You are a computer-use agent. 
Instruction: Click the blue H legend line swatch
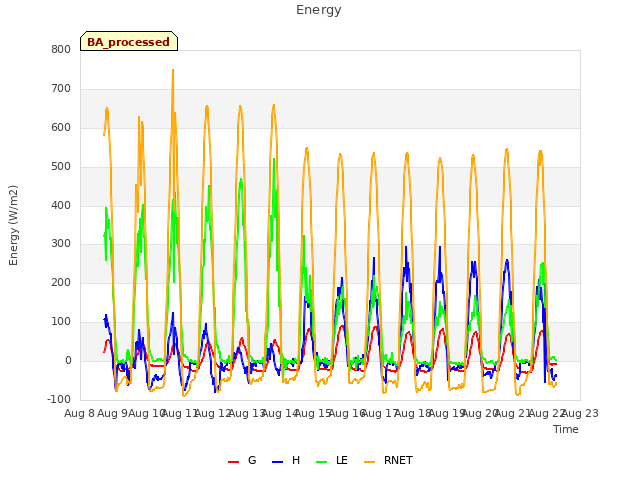pyautogui.click(x=277, y=462)
